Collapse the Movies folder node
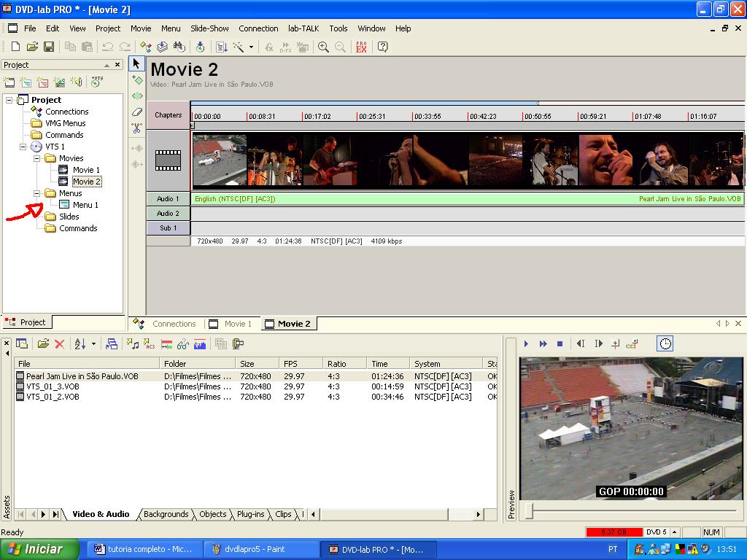 (x=36, y=158)
